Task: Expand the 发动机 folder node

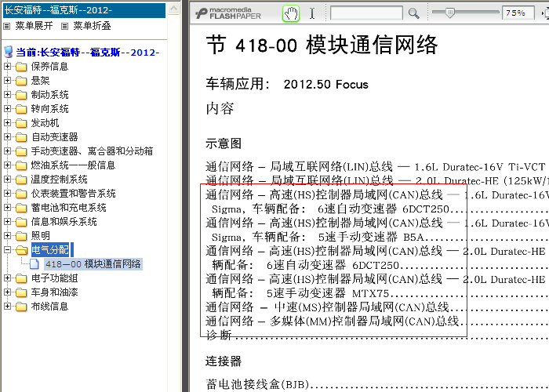Action: [x=7, y=122]
